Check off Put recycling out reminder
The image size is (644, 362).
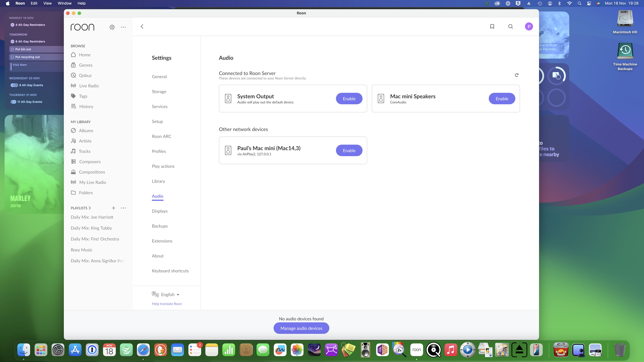(12, 57)
